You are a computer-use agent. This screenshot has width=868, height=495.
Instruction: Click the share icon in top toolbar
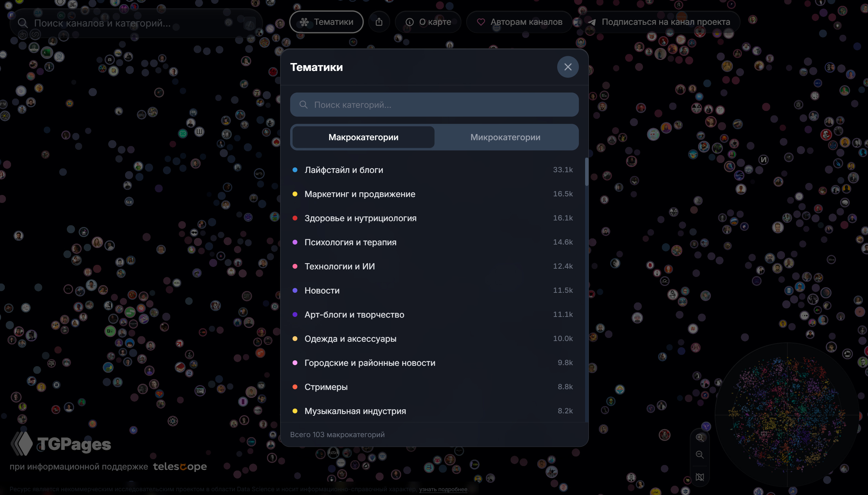(379, 22)
